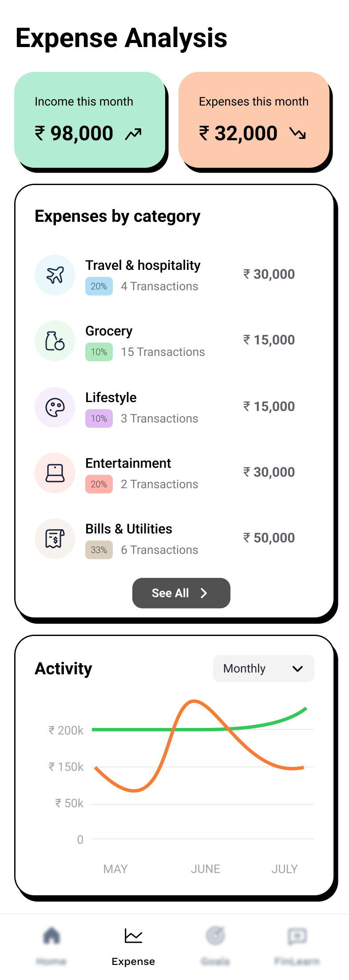Tap the income upward trend arrow icon

tap(133, 134)
